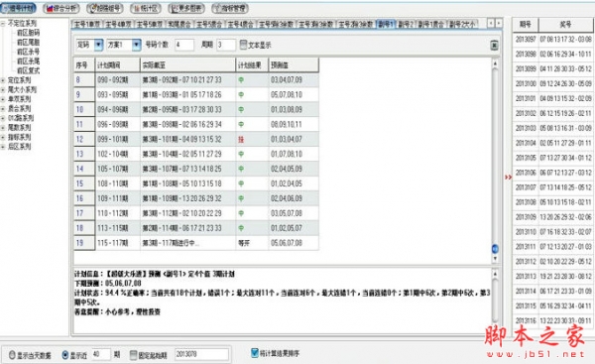
Task: Toggle the 将计算结果排序 checkbox
Action: click(x=255, y=353)
